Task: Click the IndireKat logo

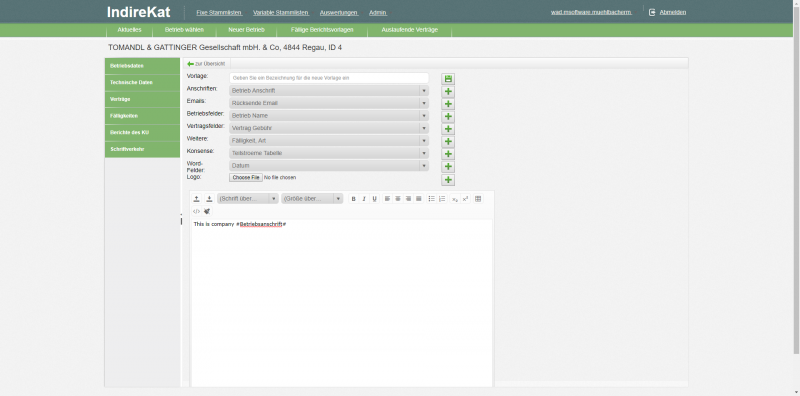Action: tap(139, 12)
